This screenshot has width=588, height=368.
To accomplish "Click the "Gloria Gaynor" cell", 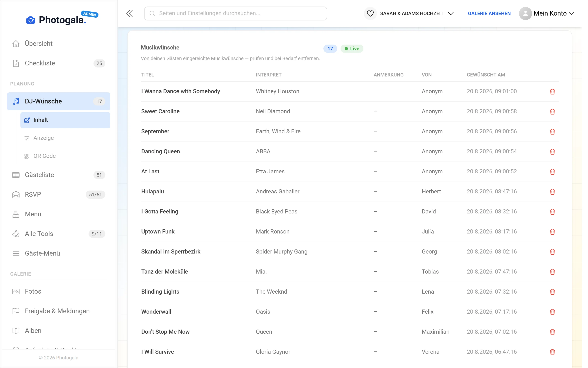I will tap(273, 352).
